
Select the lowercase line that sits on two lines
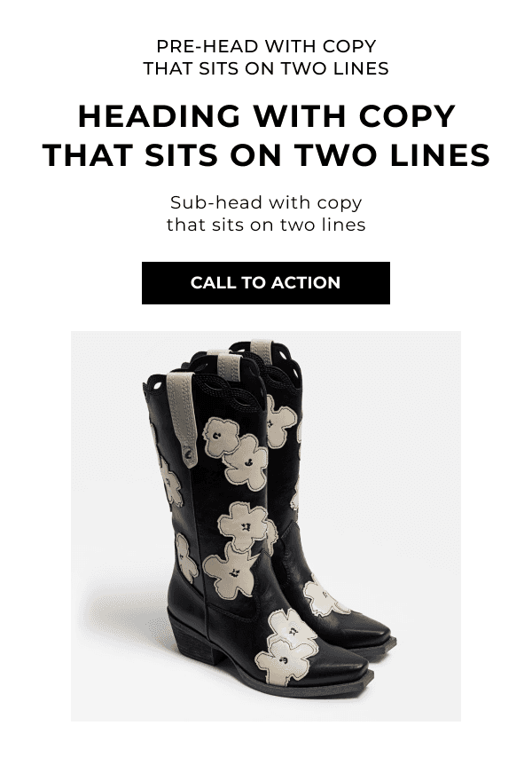(266, 225)
